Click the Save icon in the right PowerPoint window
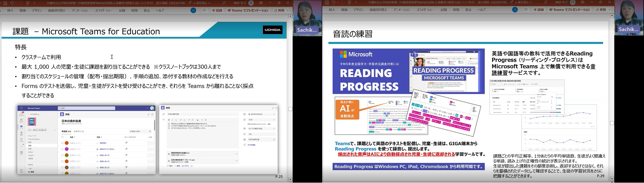The height and width of the screenshot is (183, 644). (327, 3)
